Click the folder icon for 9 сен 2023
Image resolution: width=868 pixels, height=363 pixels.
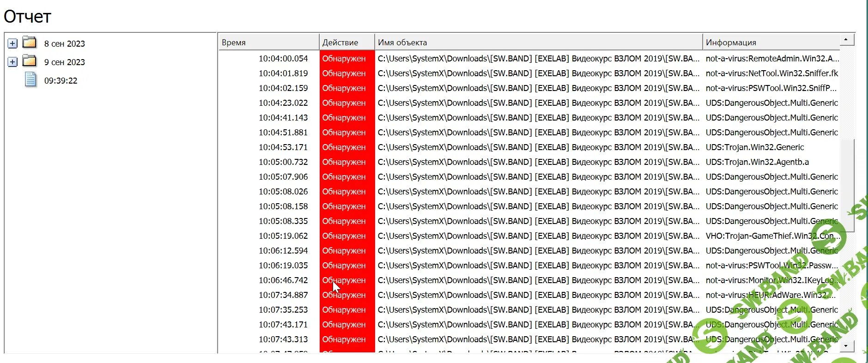[x=30, y=61]
